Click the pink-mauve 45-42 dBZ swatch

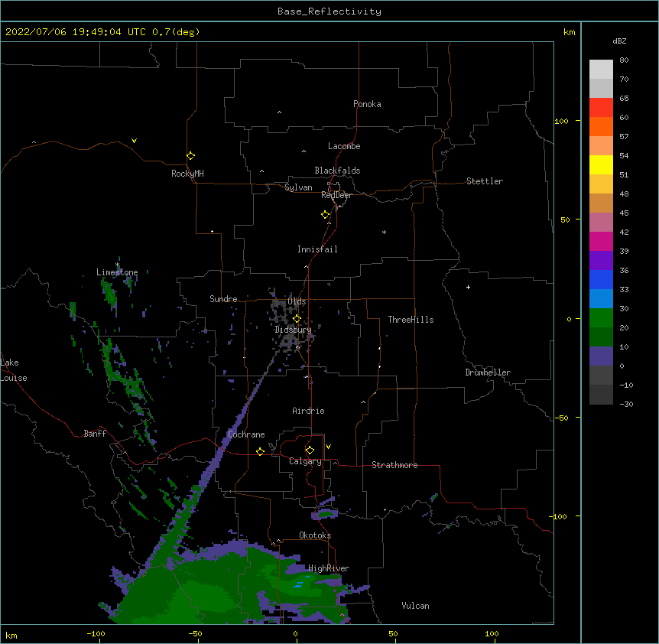pos(601,223)
